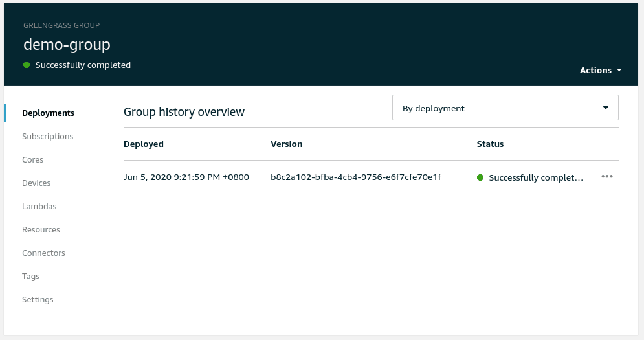The width and height of the screenshot is (644, 340).
Task: Select Connectors from the sidebar
Action: [43, 253]
